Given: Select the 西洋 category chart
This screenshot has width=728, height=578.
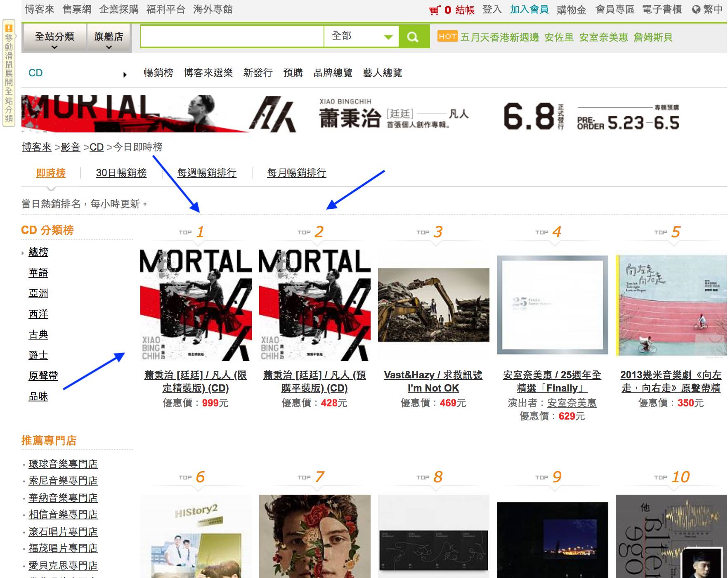Looking at the screenshot, I should tap(38, 314).
